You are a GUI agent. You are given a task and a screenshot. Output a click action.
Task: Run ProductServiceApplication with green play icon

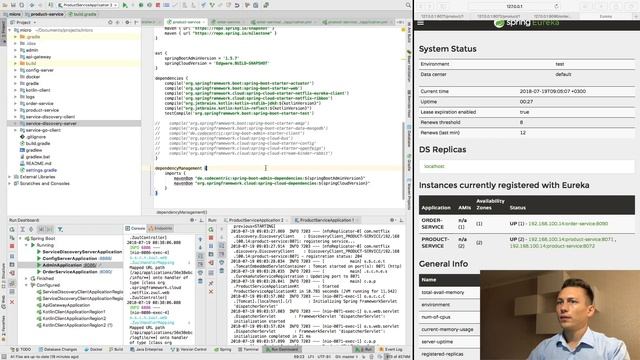(x=125, y=5)
